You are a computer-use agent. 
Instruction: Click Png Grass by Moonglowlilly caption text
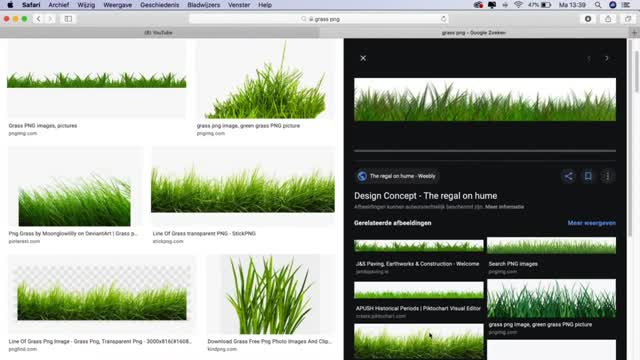pos(73,233)
